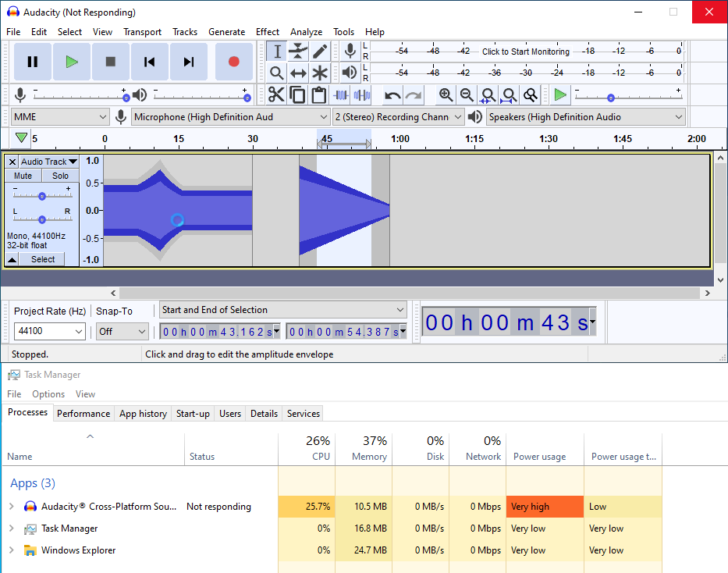Mute the audio track
Image resolution: width=728 pixels, height=573 pixels.
pos(23,176)
